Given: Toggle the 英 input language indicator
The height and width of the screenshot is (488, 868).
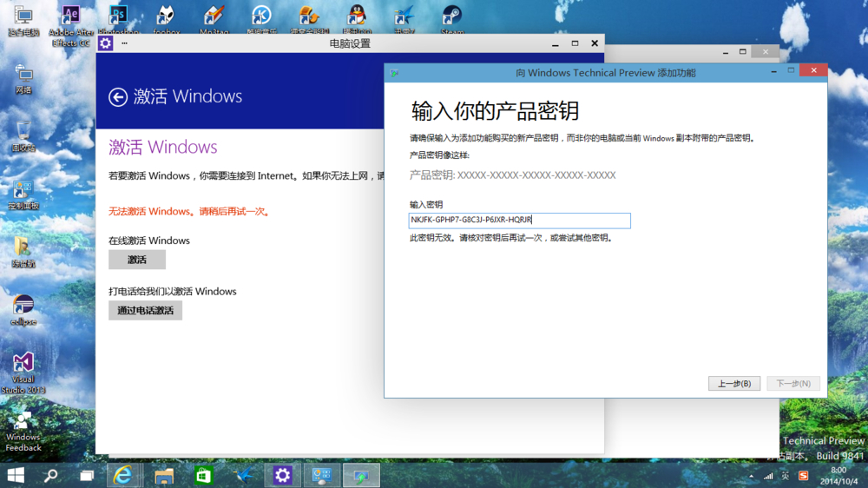Looking at the screenshot, I should point(786,476).
